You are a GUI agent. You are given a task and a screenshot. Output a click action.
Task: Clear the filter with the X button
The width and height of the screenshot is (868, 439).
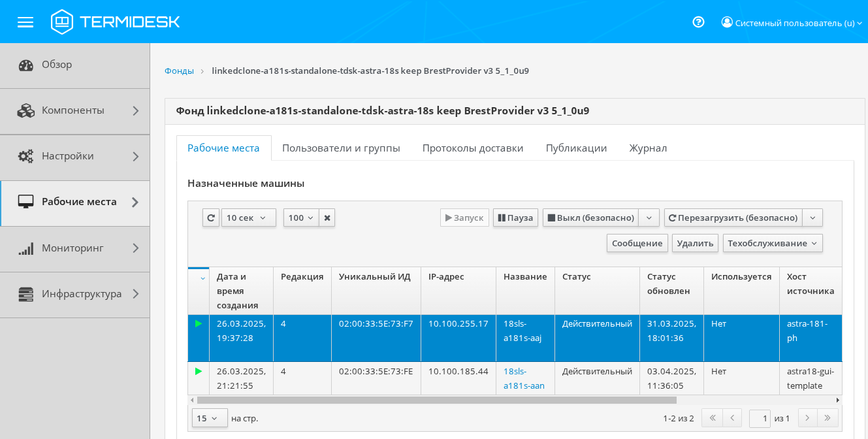click(327, 218)
